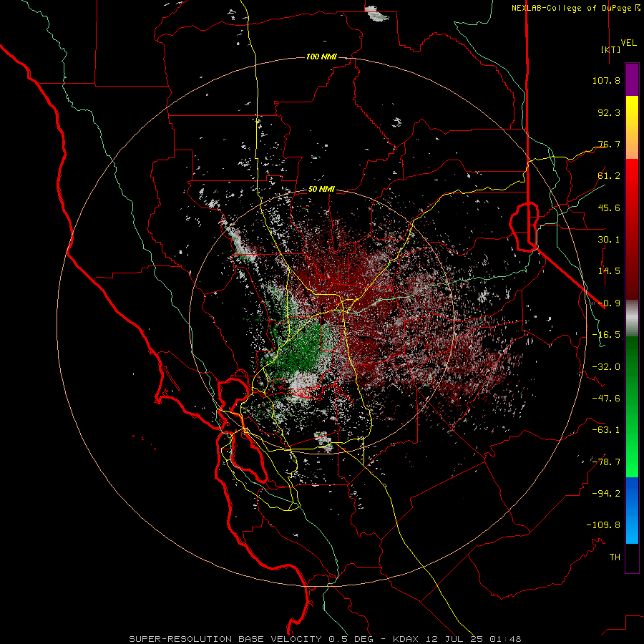Select the -32.0 legend value
This screenshot has height=644, width=644.
tap(606, 366)
